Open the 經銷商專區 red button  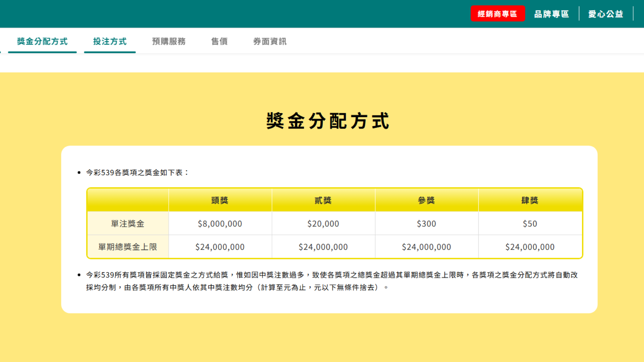click(497, 14)
